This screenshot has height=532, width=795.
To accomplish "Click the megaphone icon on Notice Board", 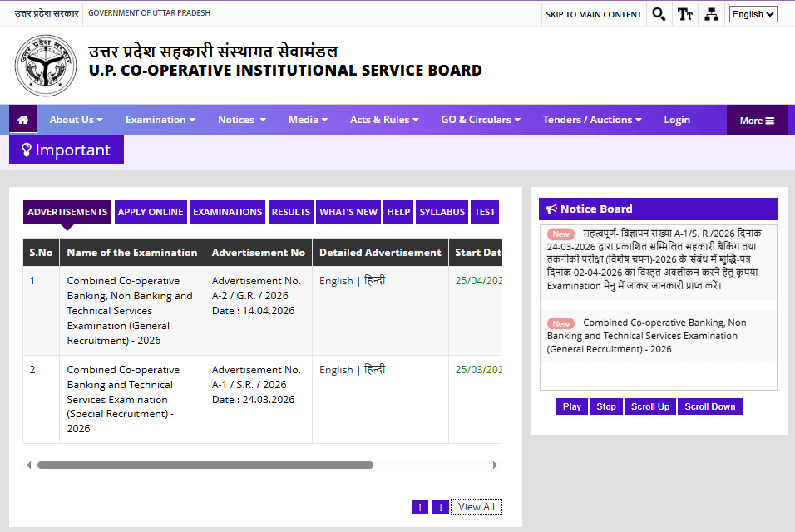I will click(x=552, y=209).
